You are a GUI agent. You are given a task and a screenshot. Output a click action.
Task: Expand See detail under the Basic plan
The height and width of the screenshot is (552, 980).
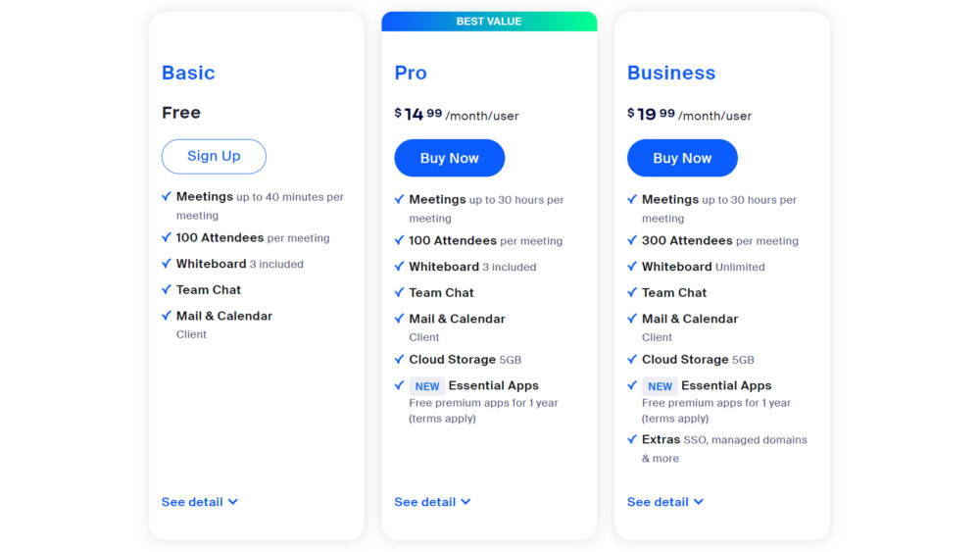click(x=200, y=502)
